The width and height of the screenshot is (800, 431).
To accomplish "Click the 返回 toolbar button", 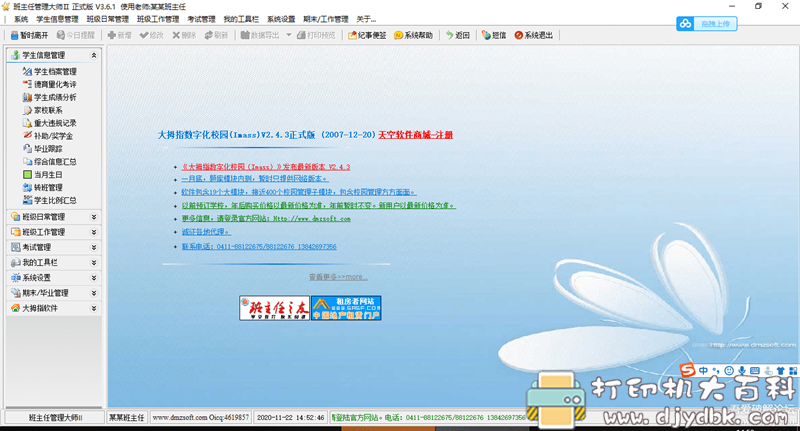I will [x=458, y=35].
